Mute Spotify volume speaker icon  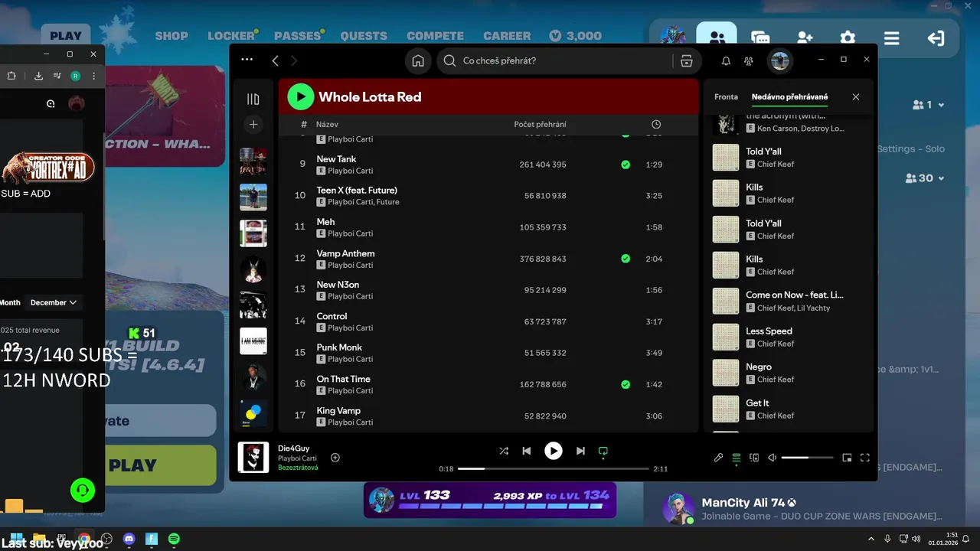pos(772,458)
